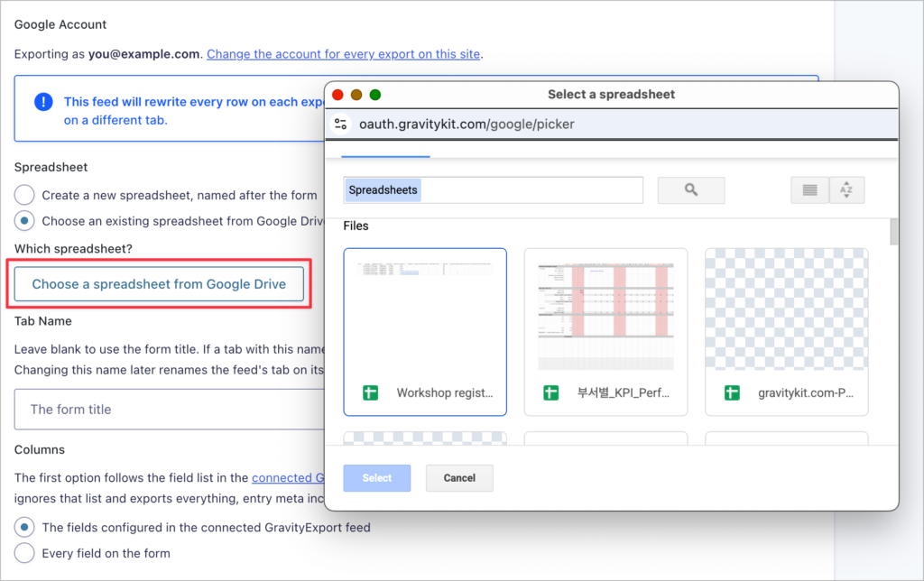Viewport: 924px width, 581px height.
Task: Click the picker search text field
Action: point(494,189)
